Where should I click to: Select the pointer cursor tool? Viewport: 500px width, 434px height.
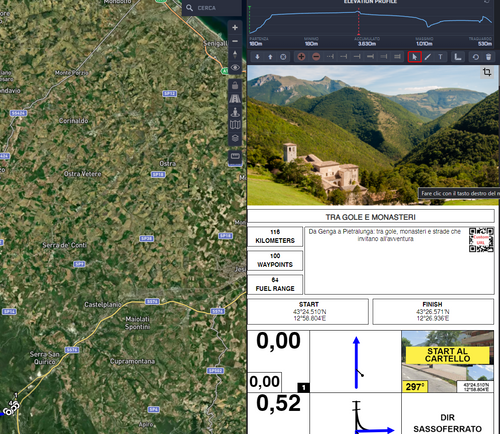point(415,57)
